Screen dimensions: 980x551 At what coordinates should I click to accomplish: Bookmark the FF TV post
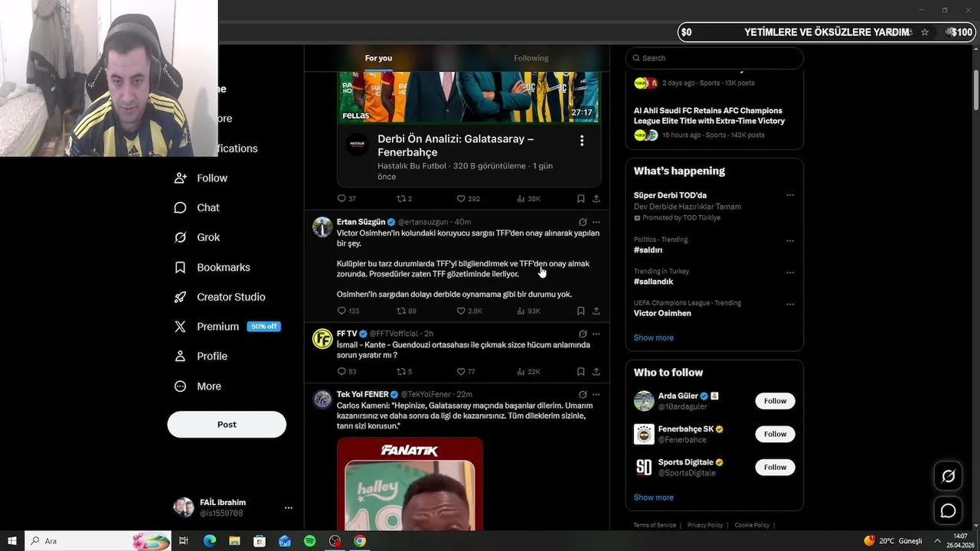pos(581,372)
